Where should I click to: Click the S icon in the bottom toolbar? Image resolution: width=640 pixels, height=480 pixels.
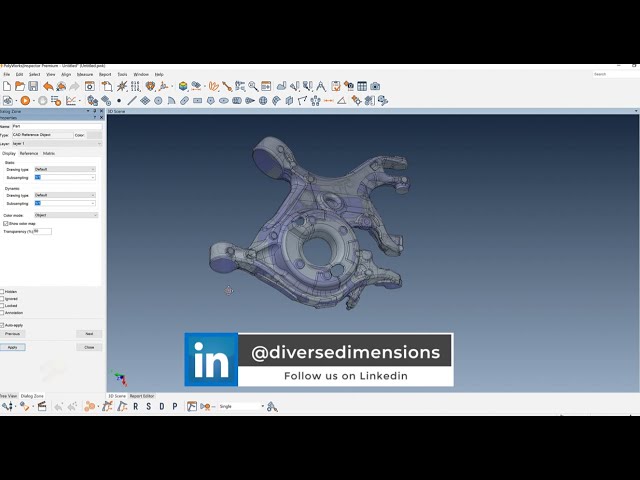coord(149,407)
